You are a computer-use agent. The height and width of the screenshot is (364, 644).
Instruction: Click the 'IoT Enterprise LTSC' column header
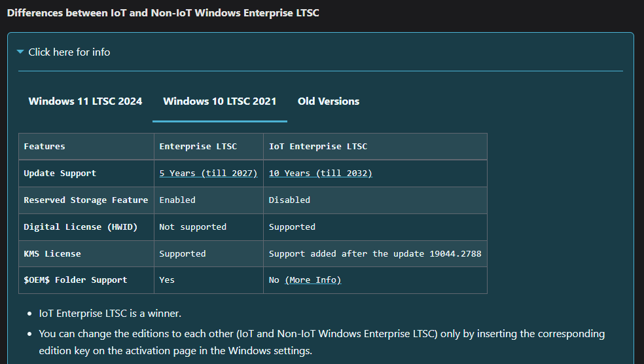[318, 147]
